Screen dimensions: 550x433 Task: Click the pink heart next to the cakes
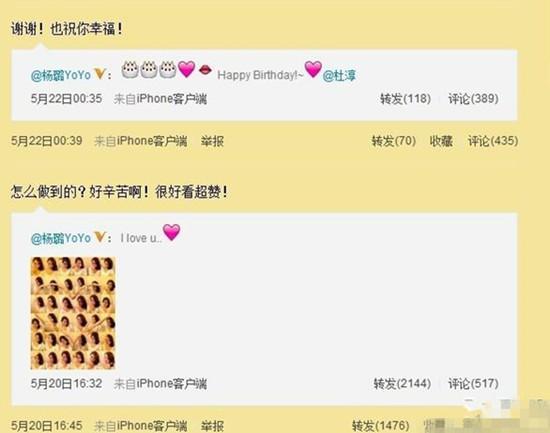coord(187,69)
